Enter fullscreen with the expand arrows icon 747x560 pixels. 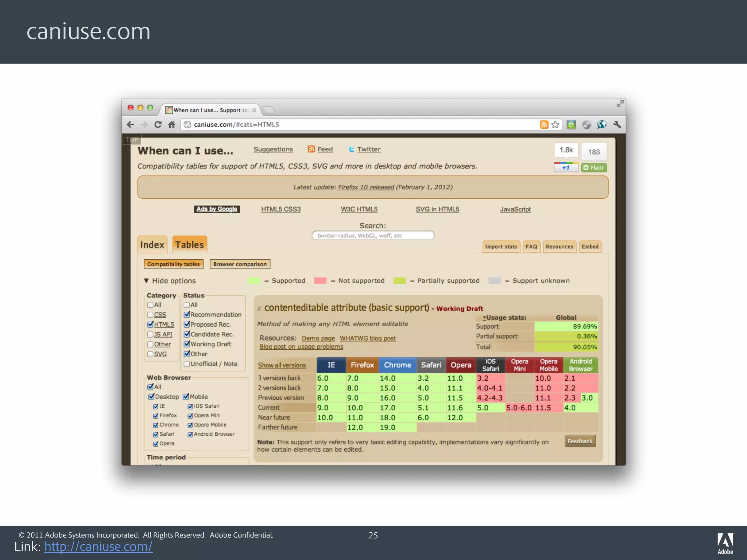(620, 104)
